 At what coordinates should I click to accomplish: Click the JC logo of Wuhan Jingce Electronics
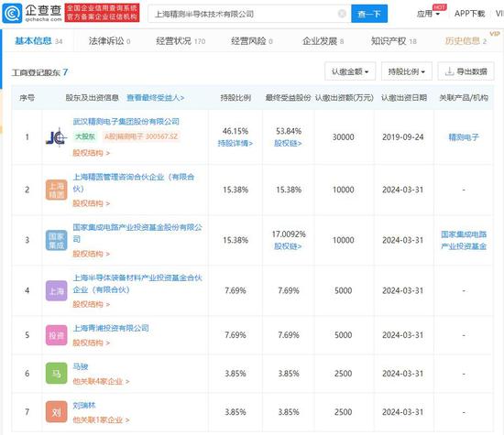[x=57, y=137]
